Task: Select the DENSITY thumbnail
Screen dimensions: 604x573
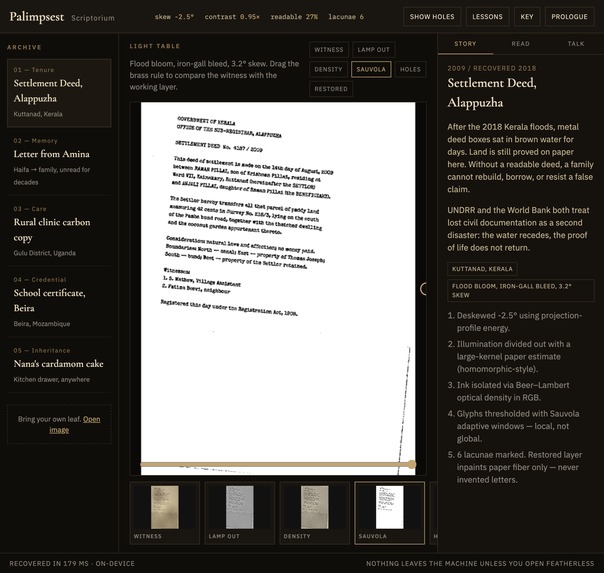Action: point(315,513)
